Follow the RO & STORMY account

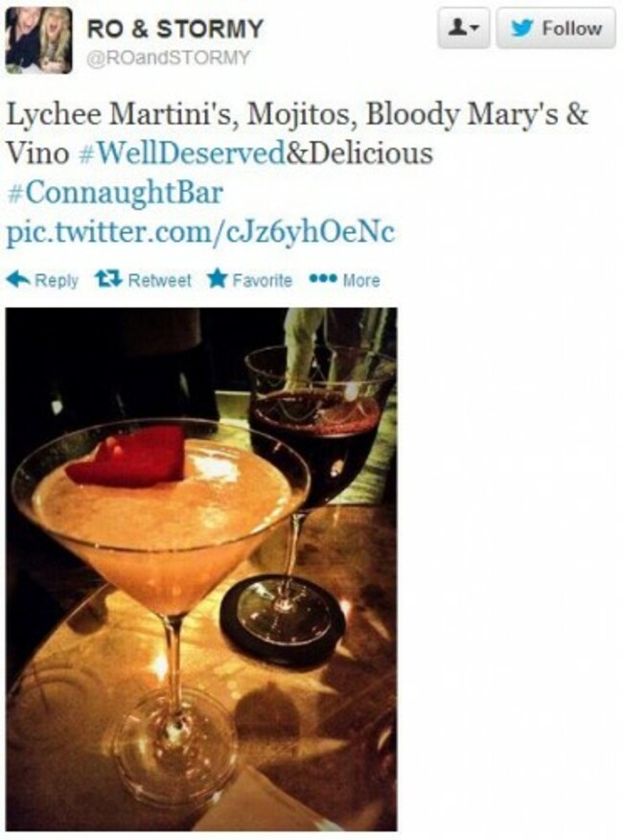point(556,28)
